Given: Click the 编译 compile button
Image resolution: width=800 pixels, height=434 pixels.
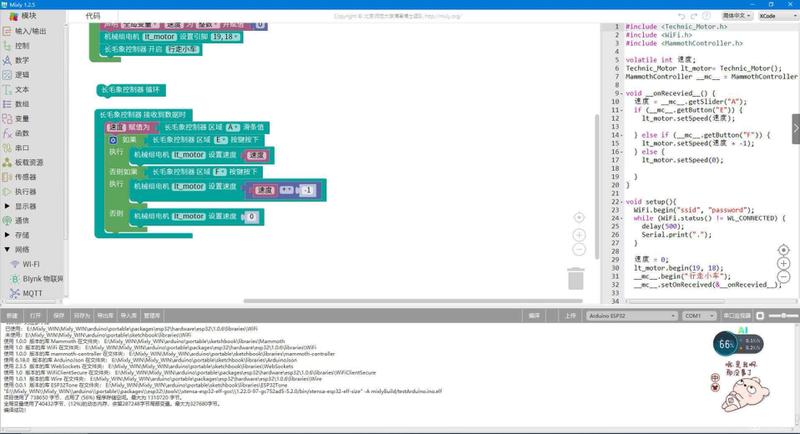Looking at the screenshot, I should pos(534,316).
